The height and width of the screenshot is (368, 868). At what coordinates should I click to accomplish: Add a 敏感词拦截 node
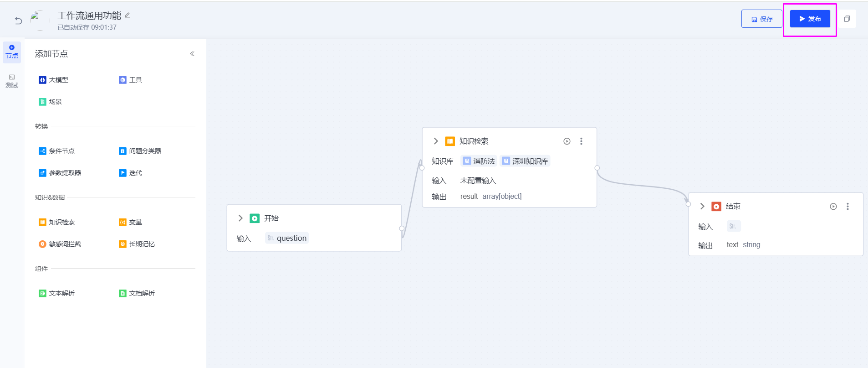coord(60,244)
